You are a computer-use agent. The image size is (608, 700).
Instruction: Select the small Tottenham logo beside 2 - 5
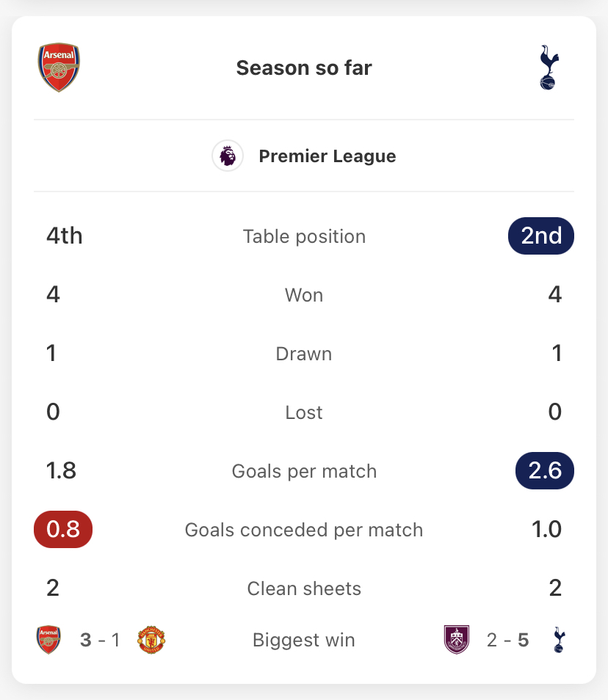point(559,640)
